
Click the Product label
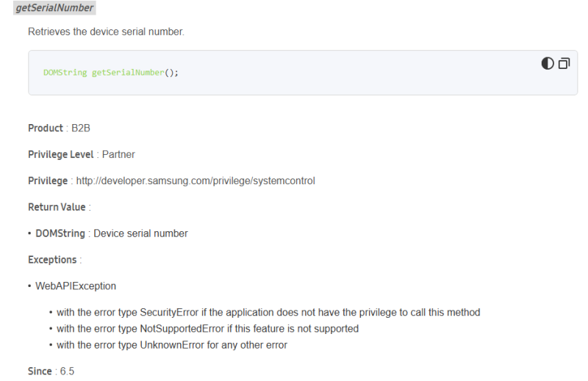coord(46,128)
